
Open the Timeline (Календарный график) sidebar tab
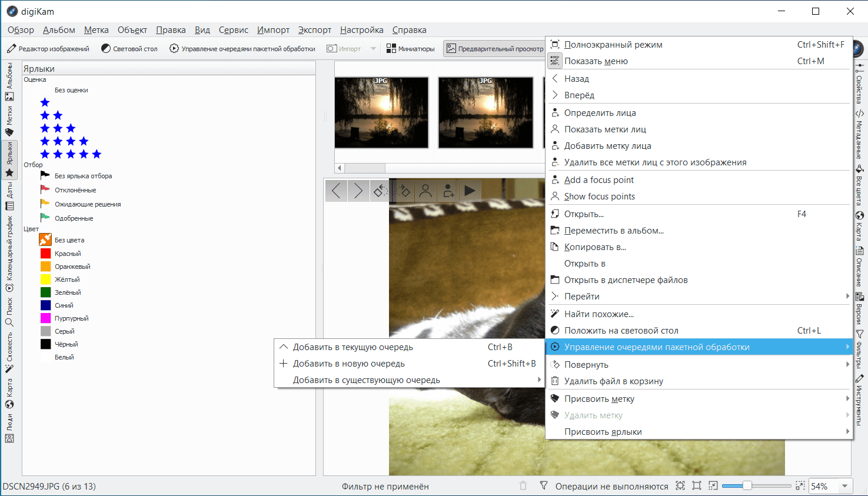click(9, 254)
